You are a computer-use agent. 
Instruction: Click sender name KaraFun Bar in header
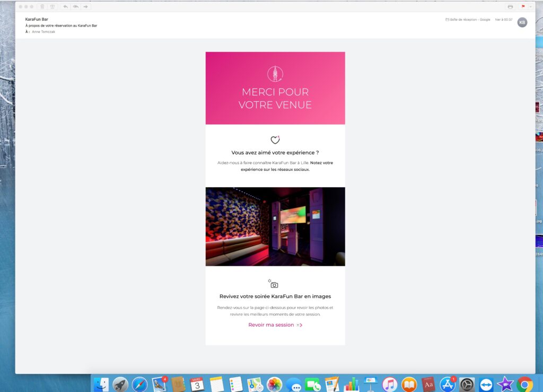coord(37,19)
